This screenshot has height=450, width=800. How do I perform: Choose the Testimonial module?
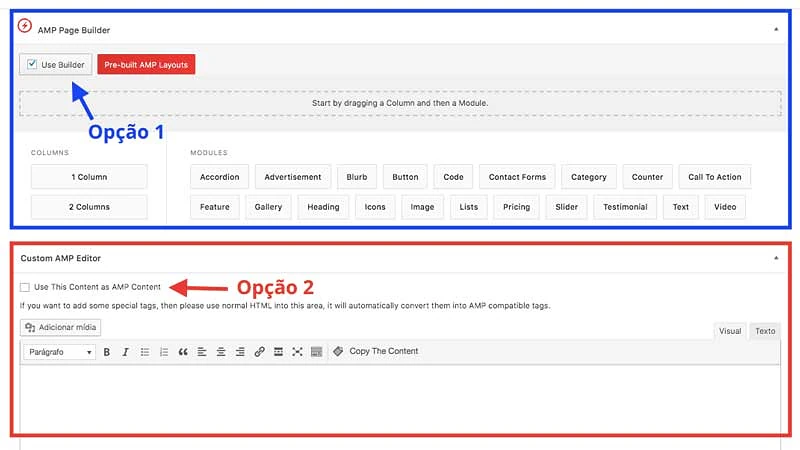(625, 207)
